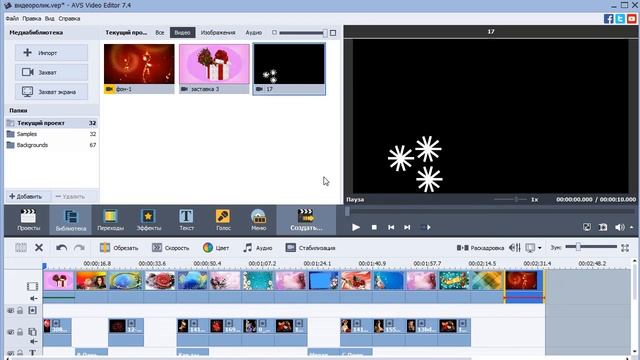Image resolution: width=640 pixels, height=360 pixels.
Task: Undo the last action
Action: pyautogui.click(x=62, y=247)
